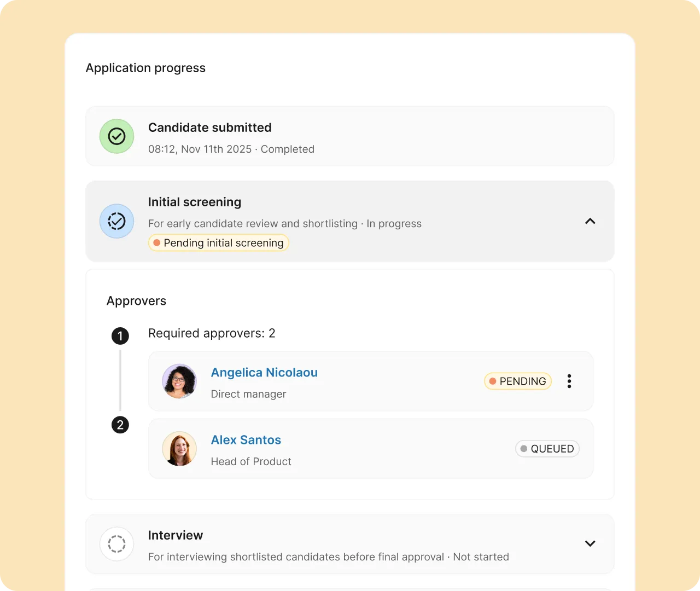Open the Angelica Nicolaou profile link
Screen dimensions: 700x591
[x=264, y=373]
